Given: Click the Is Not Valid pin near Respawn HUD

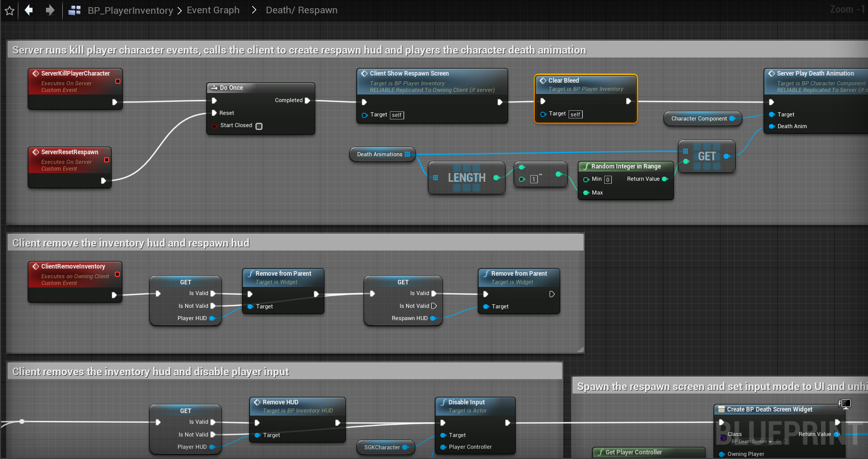Looking at the screenshot, I should point(434,306).
